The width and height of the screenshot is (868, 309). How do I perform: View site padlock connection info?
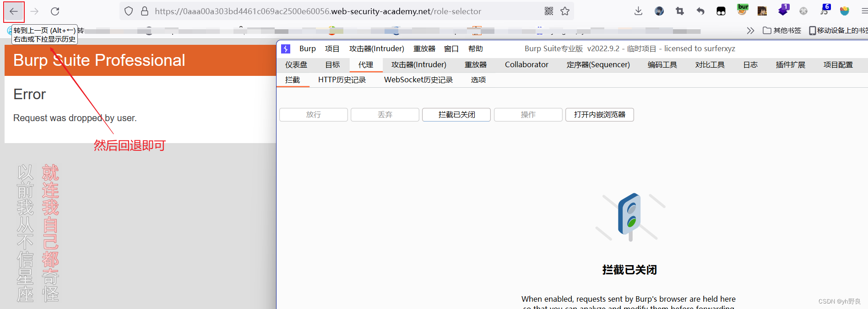[x=145, y=11]
